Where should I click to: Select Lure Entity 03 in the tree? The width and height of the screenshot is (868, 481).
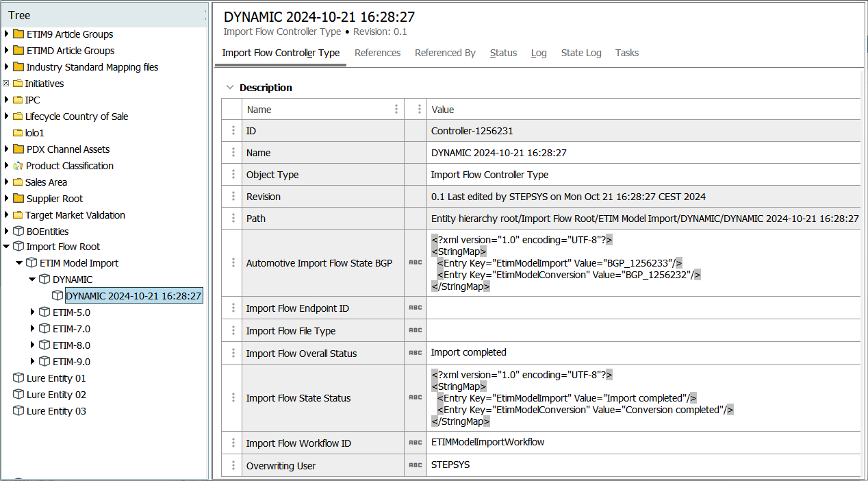coord(56,411)
